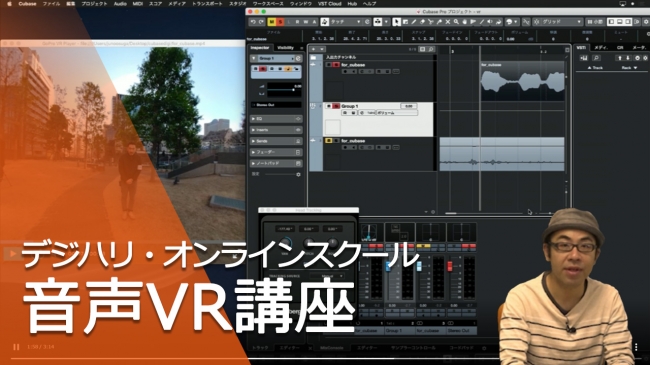Expand the Inserts inspector section
The image size is (650, 365).
(276, 130)
